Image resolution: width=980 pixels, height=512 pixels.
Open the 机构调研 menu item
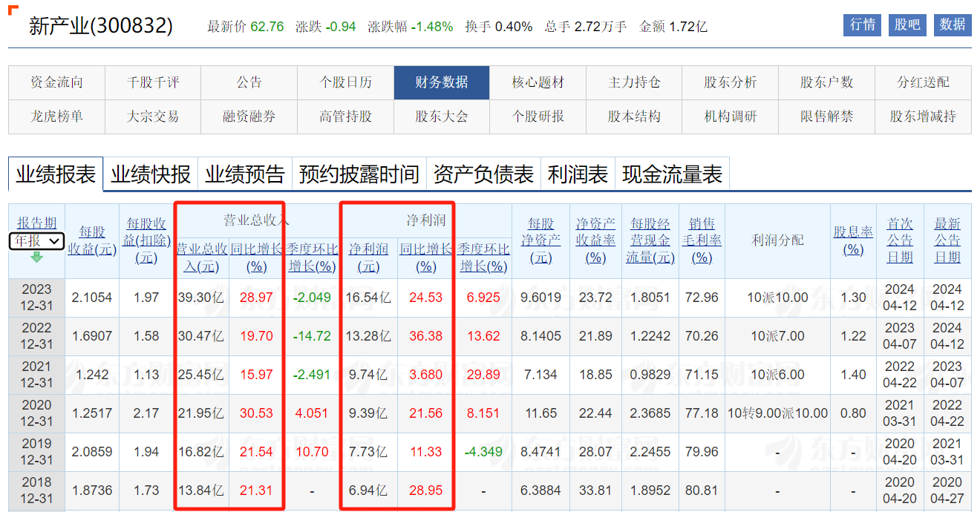click(x=731, y=116)
